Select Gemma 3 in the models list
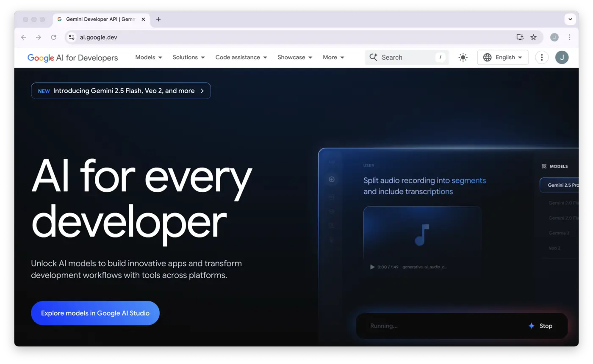 559,233
